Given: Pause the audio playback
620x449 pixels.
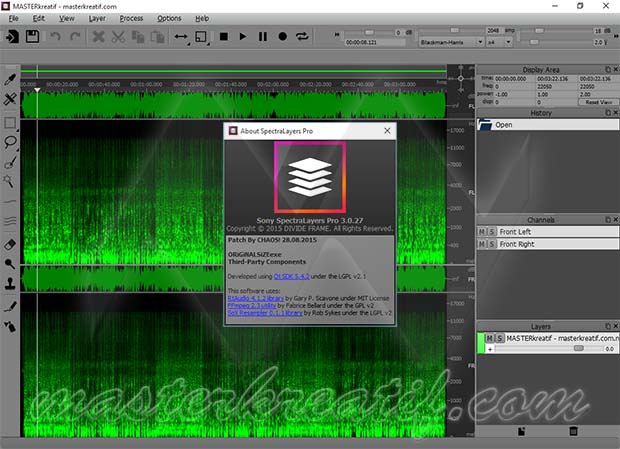Looking at the screenshot, I should 263,37.
